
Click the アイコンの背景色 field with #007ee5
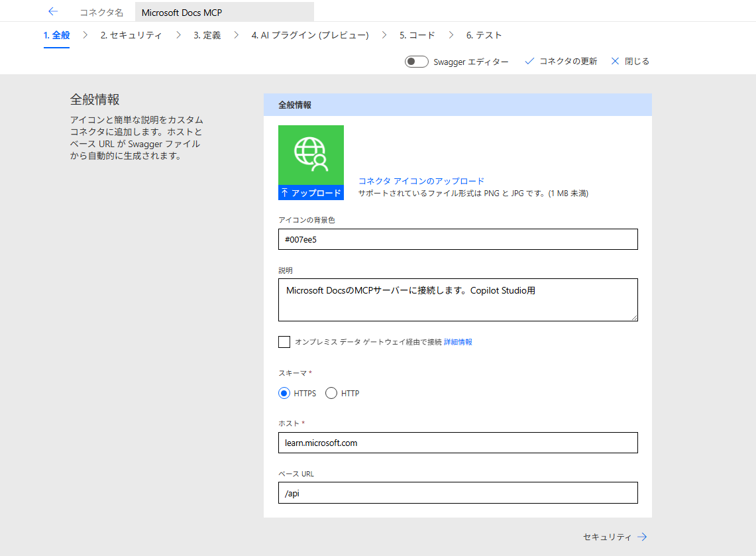(458, 239)
